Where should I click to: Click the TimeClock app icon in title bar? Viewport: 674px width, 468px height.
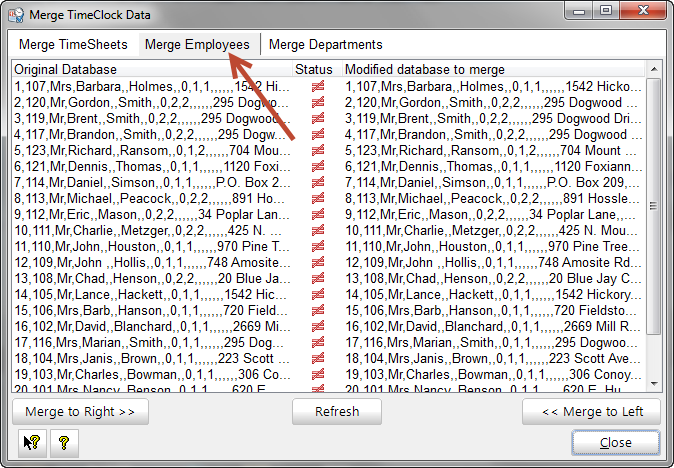pyautogui.click(x=15, y=14)
